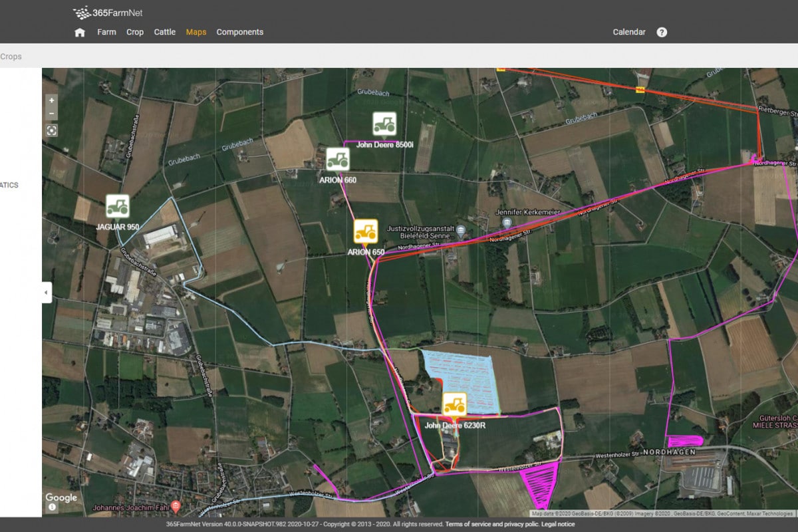
Task: Open Terms of service and privacy policy
Action: (x=492, y=525)
